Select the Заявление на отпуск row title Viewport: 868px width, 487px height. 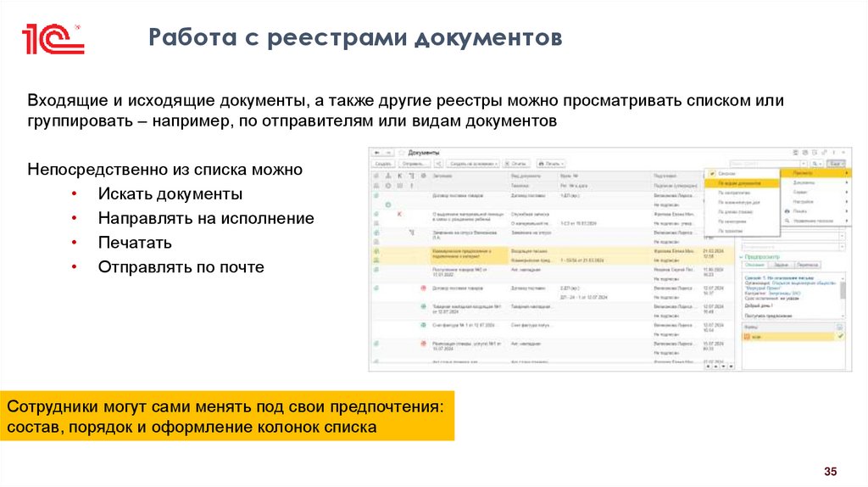(x=464, y=235)
